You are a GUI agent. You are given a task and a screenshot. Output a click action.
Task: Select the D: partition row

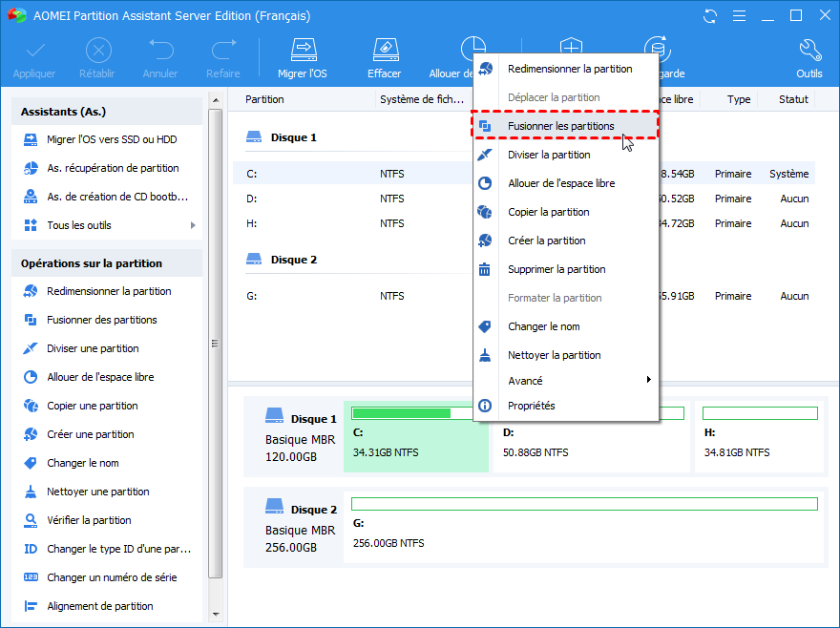[524, 199]
